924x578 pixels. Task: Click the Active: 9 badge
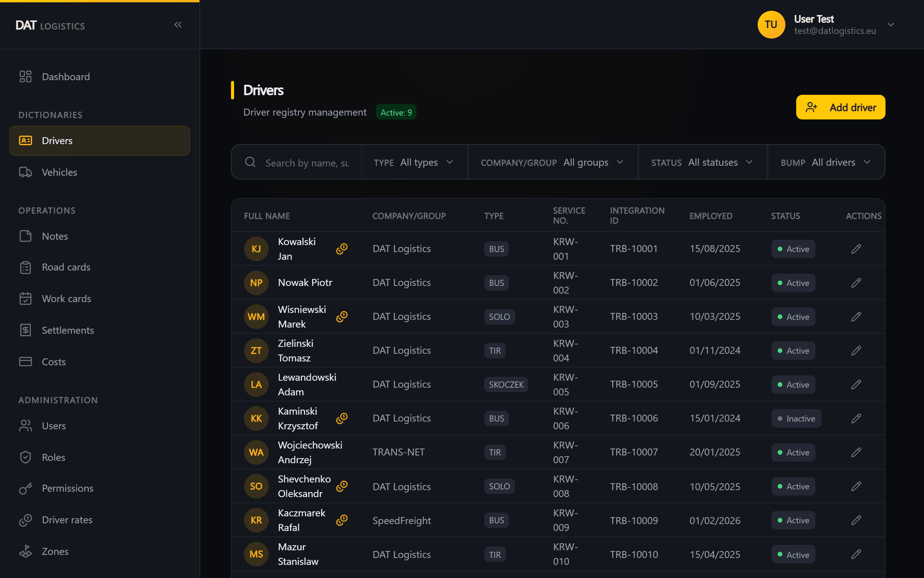[396, 112]
